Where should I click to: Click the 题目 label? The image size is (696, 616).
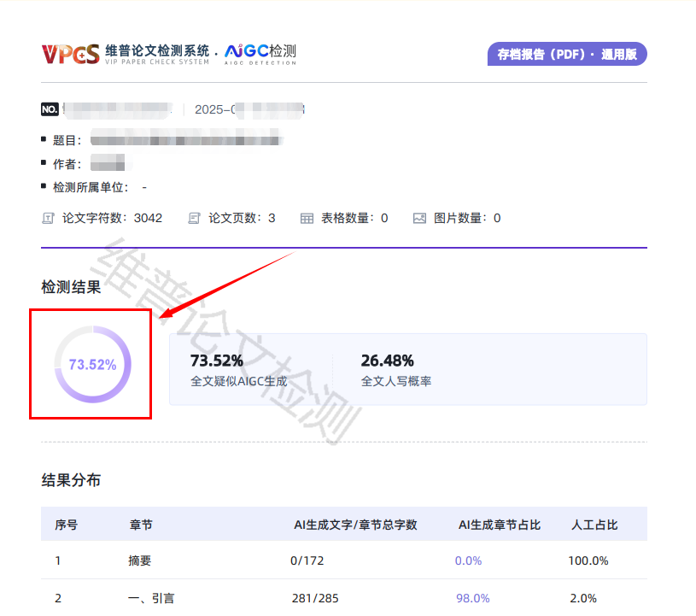point(67,140)
